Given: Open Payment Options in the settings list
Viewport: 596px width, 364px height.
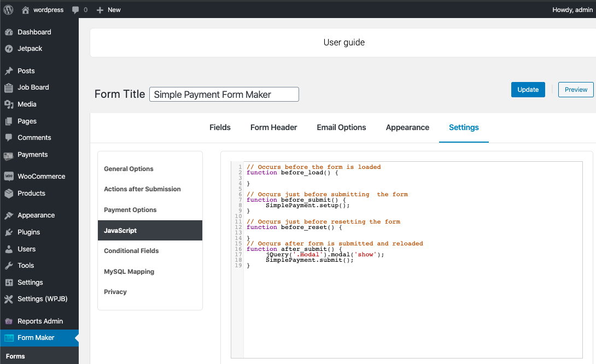Looking at the screenshot, I should click(130, 210).
